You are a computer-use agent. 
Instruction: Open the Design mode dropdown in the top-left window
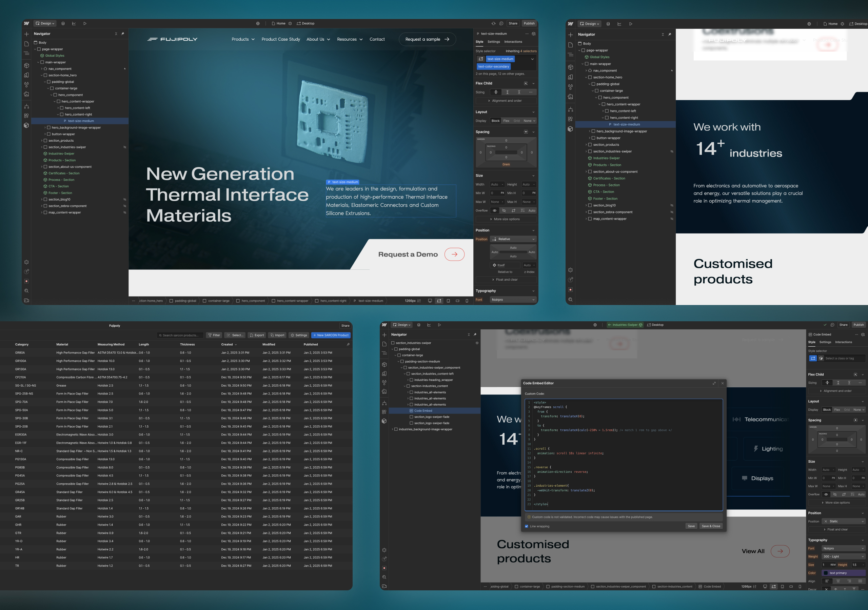tap(45, 23)
